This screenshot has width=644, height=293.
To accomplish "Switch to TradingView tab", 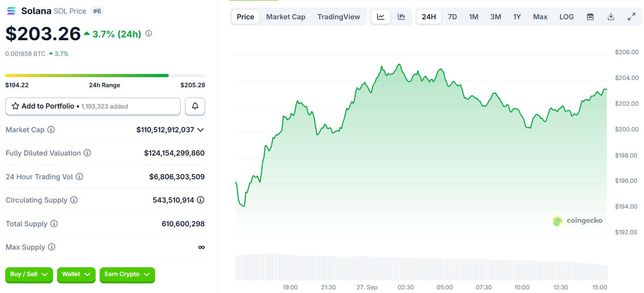I will click(339, 17).
